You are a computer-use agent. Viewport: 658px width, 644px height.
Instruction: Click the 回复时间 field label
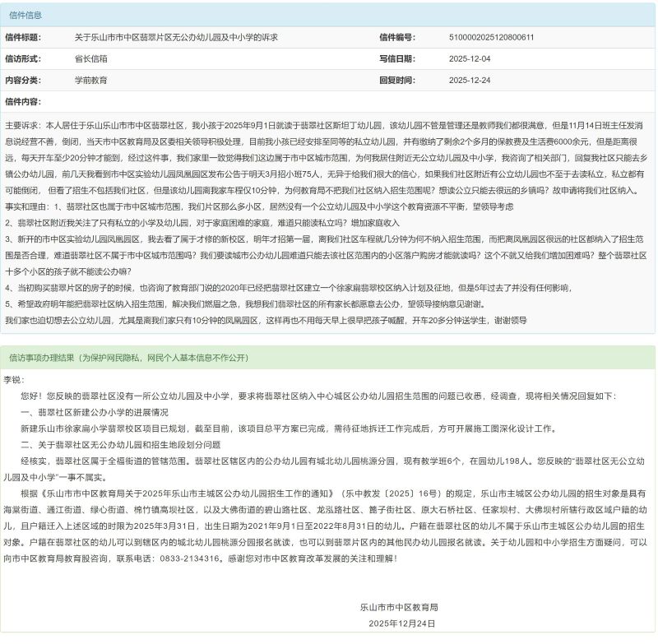click(x=396, y=81)
